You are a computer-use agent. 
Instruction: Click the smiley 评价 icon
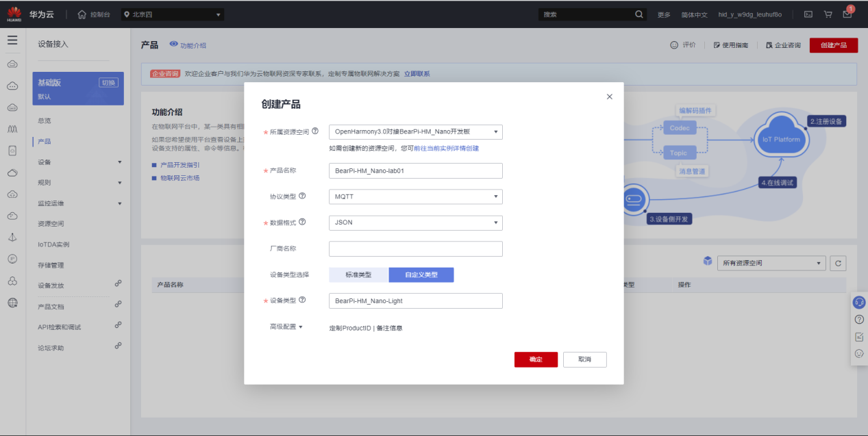[674, 45]
